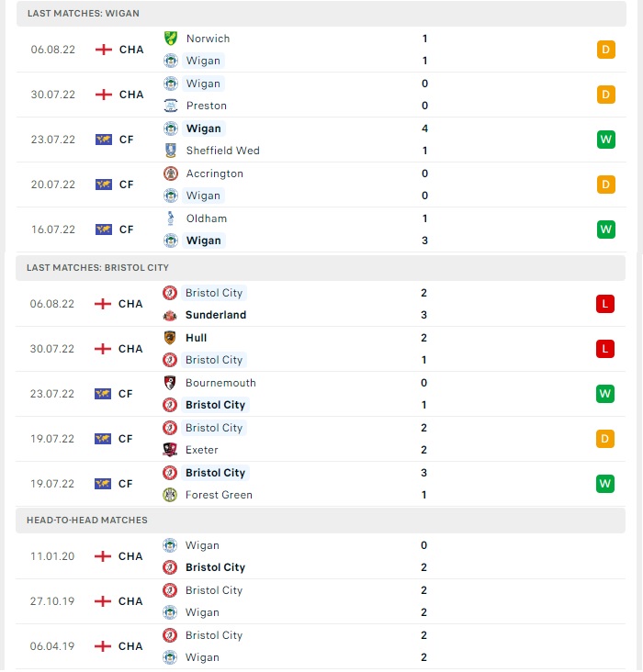Click the Sunderland club crest icon
This screenshot has height=672, width=643.
[170, 316]
